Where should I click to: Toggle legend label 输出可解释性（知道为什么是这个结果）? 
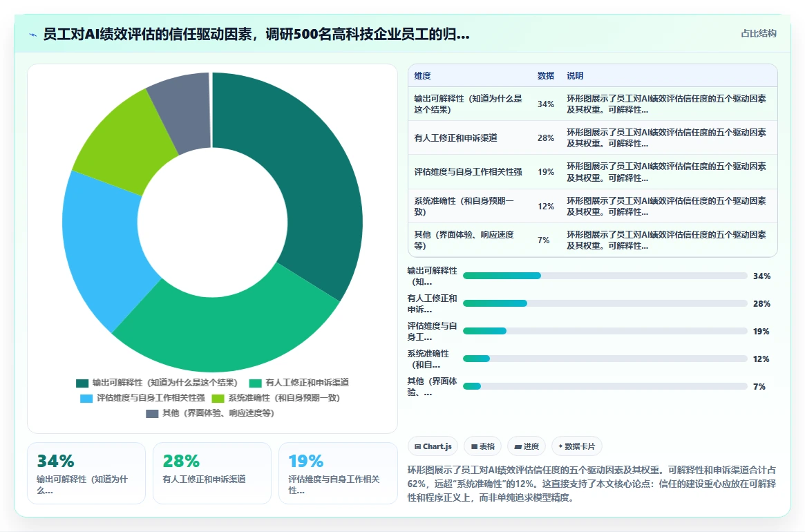(165, 383)
